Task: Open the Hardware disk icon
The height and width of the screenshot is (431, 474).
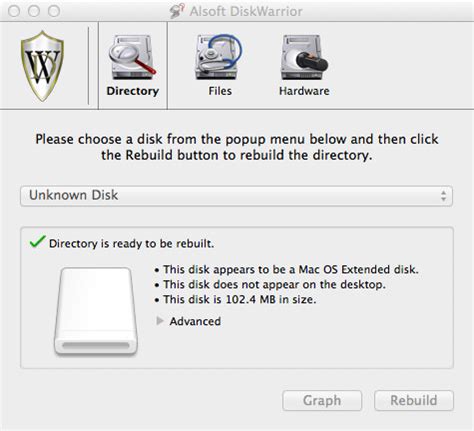Action: click(304, 57)
